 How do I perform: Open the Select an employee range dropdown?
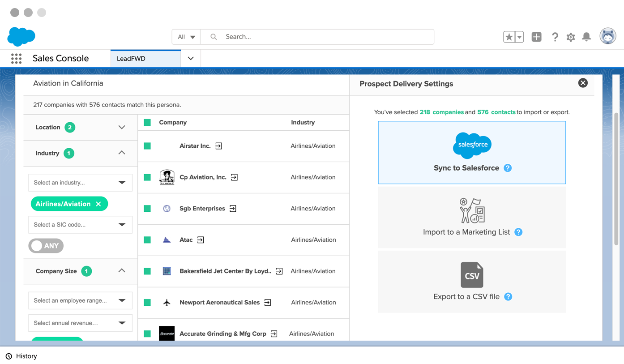pyautogui.click(x=80, y=300)
